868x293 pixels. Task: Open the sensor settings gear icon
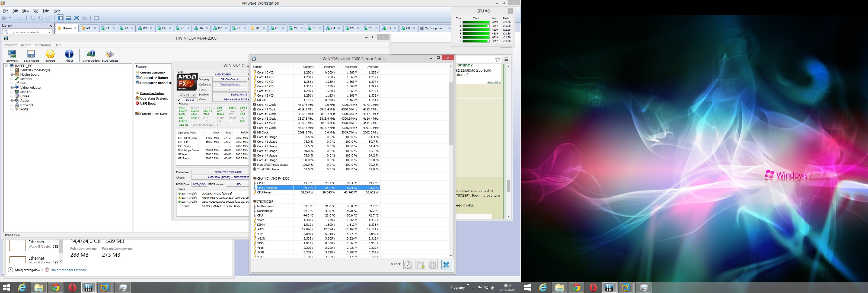coord(433,265)
